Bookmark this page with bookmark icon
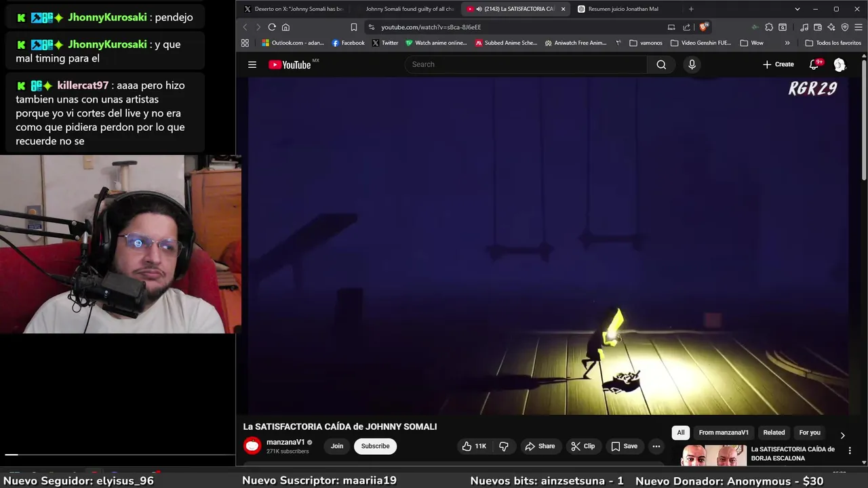 (353, 27)
